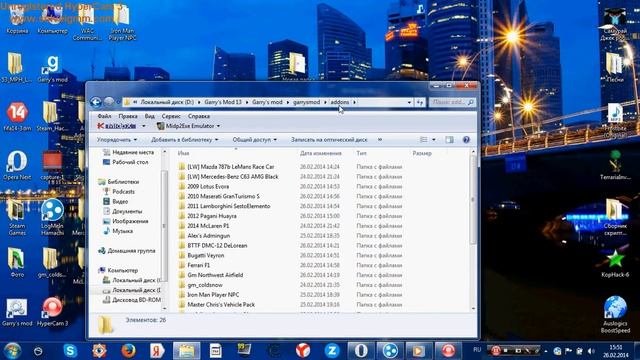Select Podcasts library in navigation pane
This screenshot has height=360, width=640.
(123, 191)
